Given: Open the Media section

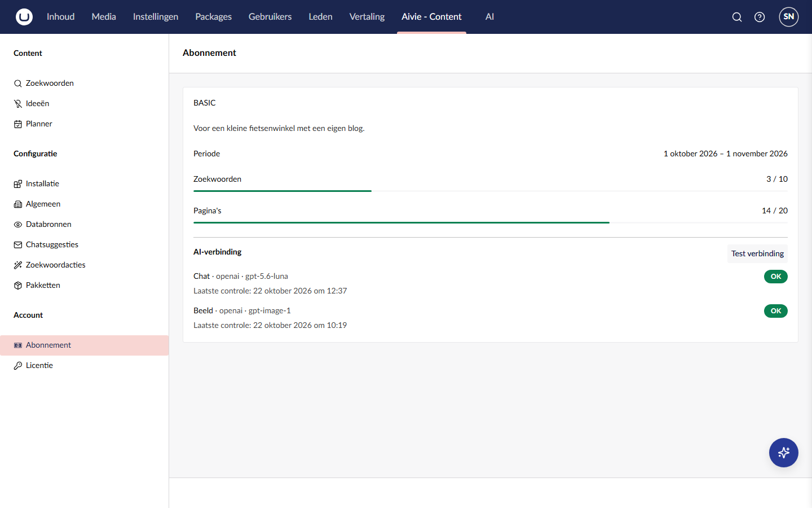Looking at the screenshot, I should tap(104, 17).
